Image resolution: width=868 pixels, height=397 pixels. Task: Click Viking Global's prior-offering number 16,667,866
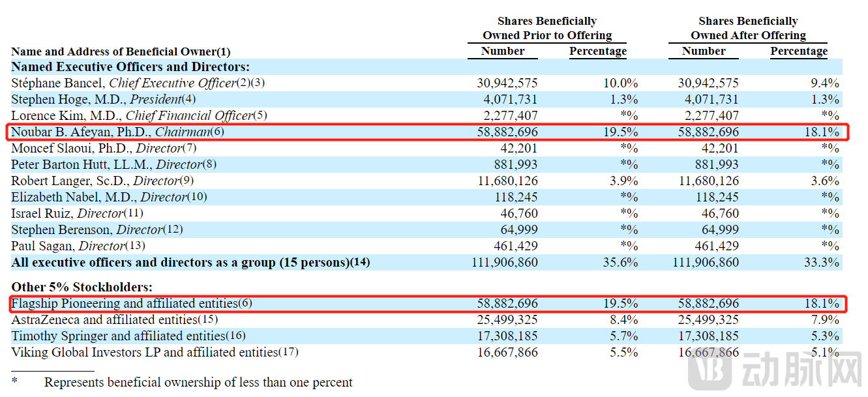pyautogui.click(x=507, y=352)
